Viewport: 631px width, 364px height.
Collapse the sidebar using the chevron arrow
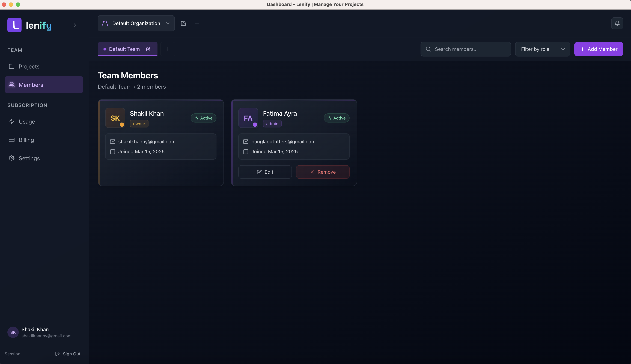(x=75, y=25)
